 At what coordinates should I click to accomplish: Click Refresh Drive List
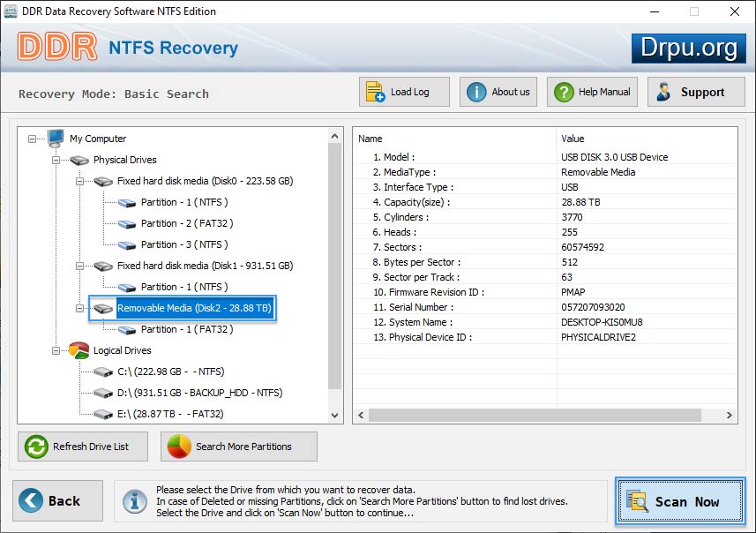point(83,447)
